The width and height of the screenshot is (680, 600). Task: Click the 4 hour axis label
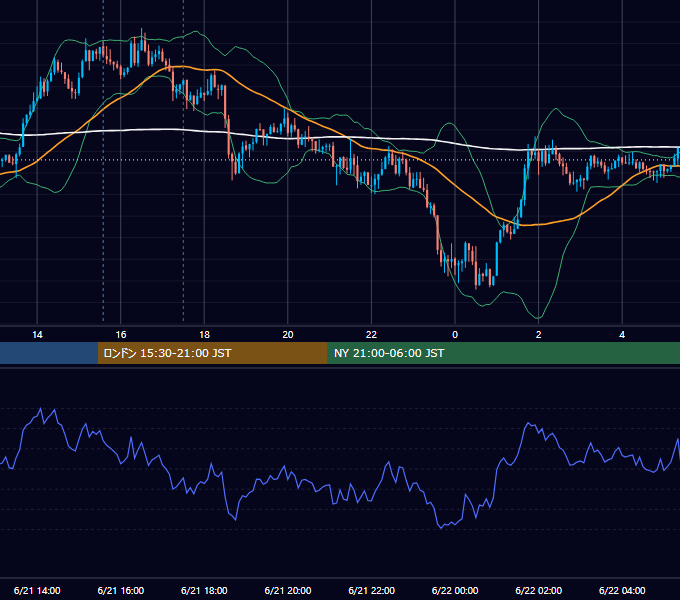point(622,335)
